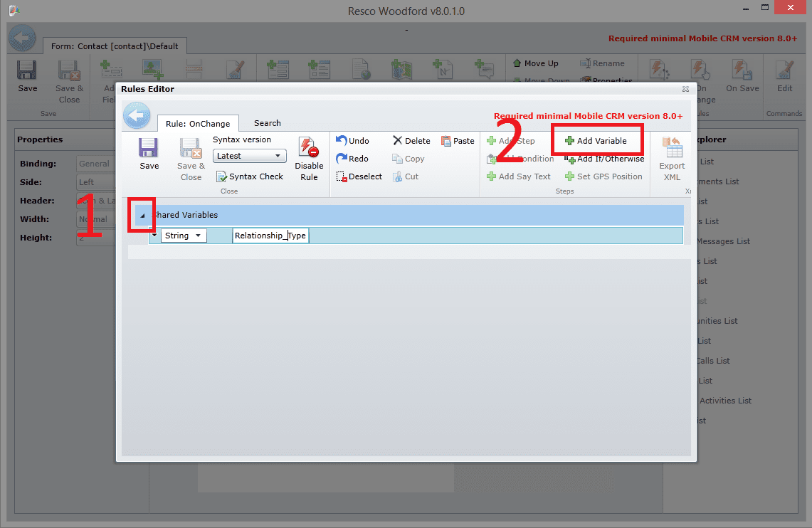The height and width of the screenshot is (528, 812).
Task: Close the Rules Editor dialog
Action: [x=685, y=89]
